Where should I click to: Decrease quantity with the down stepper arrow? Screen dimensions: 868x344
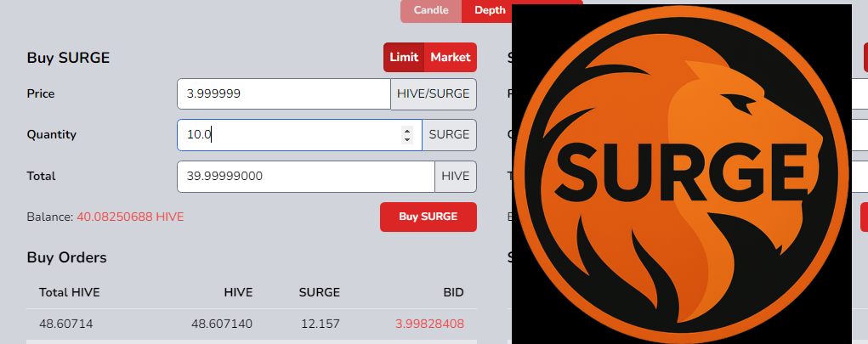[x=407, y=139]
